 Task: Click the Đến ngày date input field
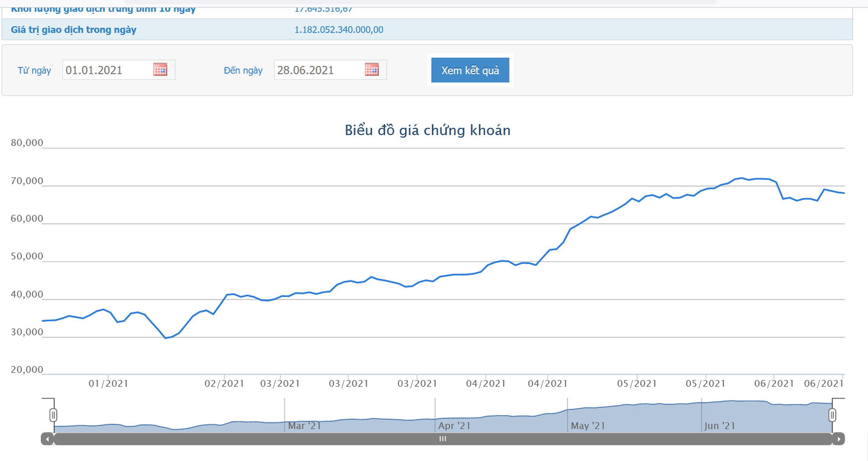coord(318,70)
